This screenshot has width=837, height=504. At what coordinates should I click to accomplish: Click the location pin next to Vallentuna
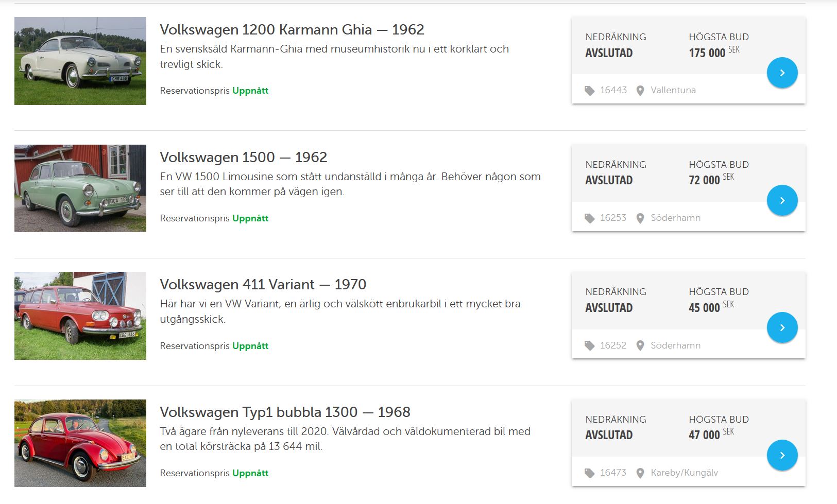[x=640, y=91]
